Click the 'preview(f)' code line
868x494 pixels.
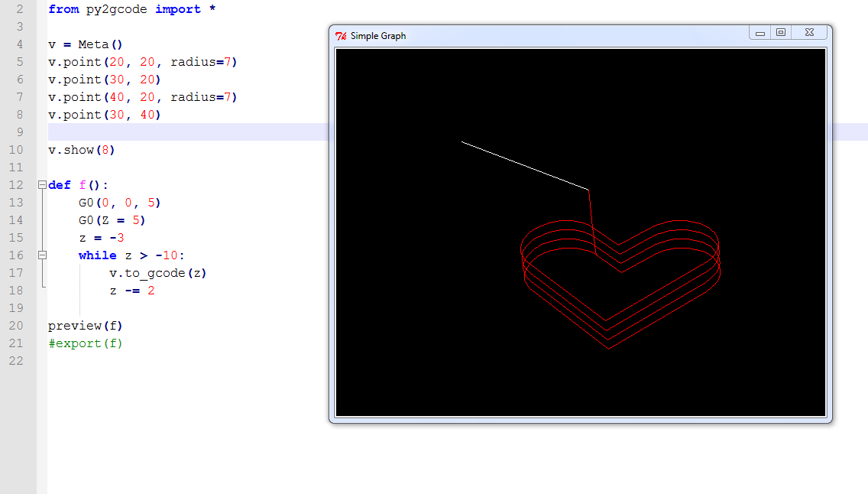pos(86,326)
